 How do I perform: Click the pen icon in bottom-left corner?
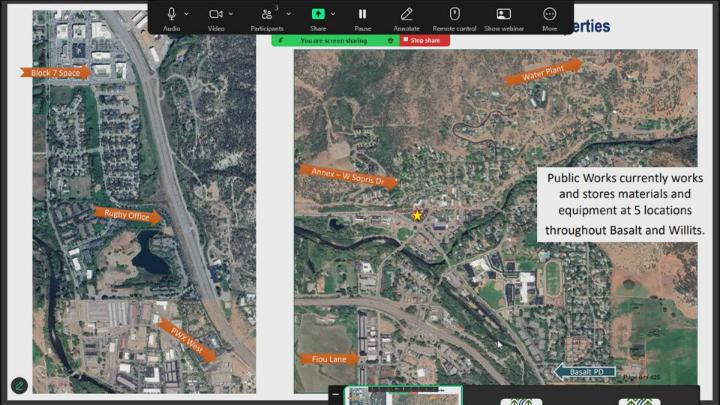coord(18,385)
